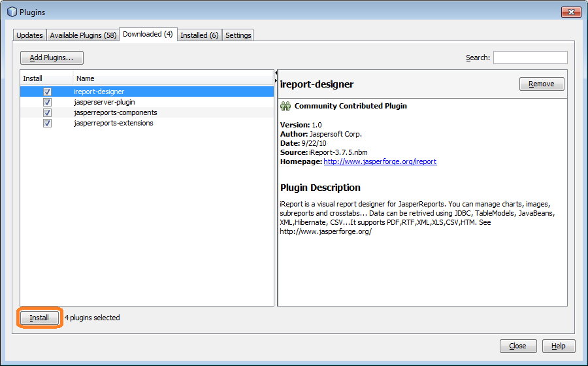Click the Community Contributed Plugin people icon

coord(286,106)
